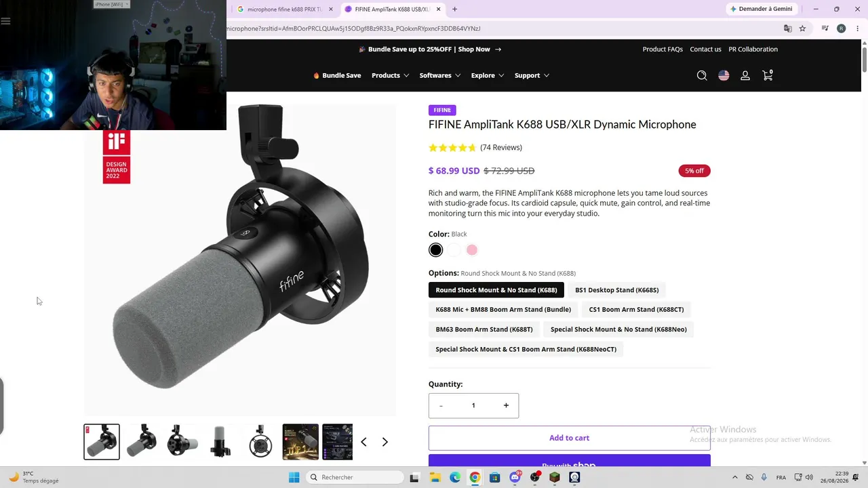Choose the White color swatch
This screenshot has height=488, width=868.
tap(454, 250)
